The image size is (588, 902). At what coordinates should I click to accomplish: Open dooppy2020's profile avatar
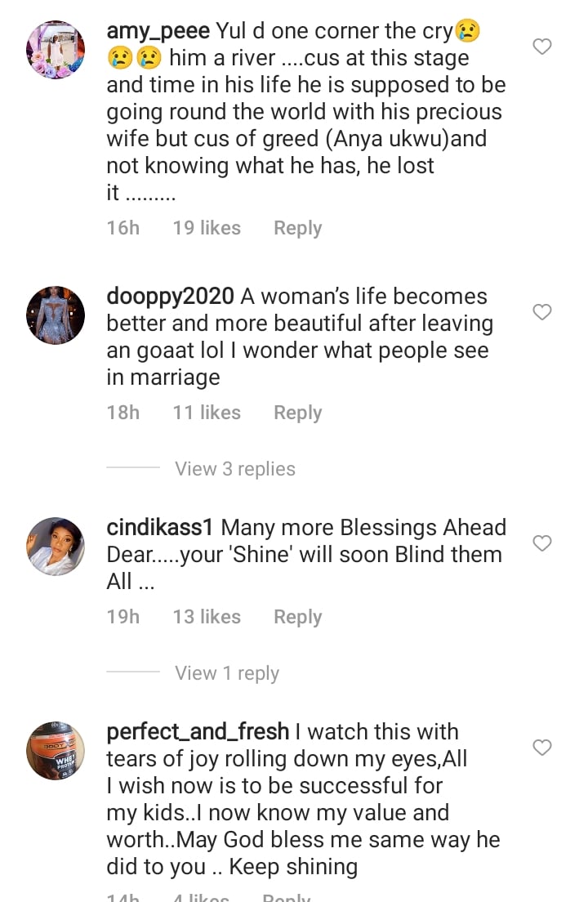[56, 315]
